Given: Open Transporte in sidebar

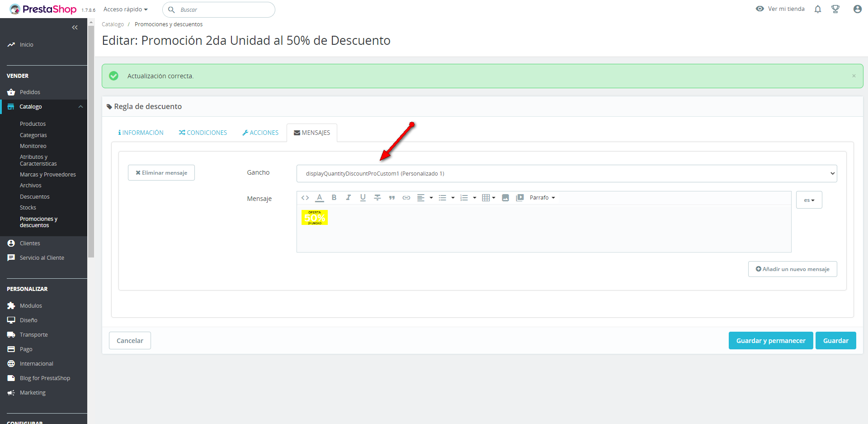Looking at the screenshot, I should (x=34, y=335).
